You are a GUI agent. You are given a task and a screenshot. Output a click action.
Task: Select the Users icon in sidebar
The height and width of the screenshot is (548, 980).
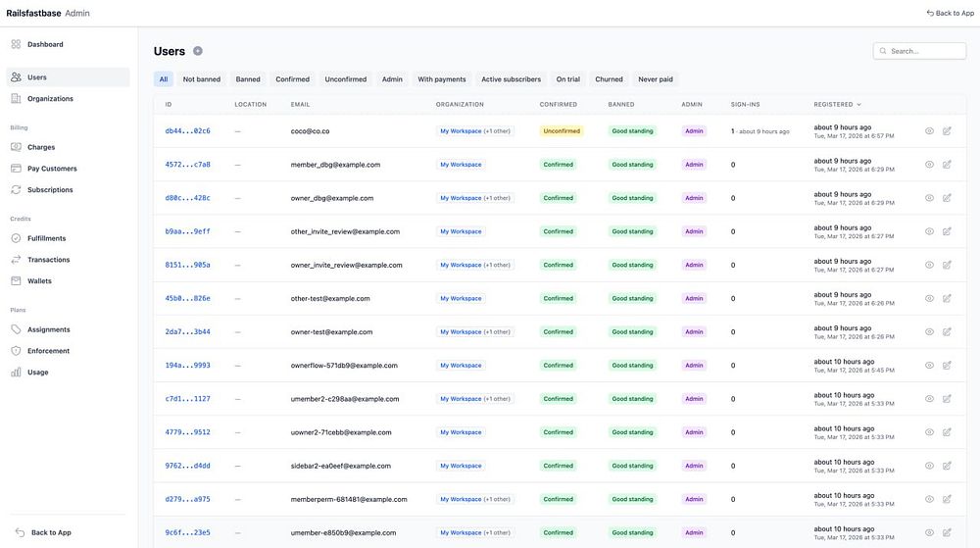[x=17, y=77]
